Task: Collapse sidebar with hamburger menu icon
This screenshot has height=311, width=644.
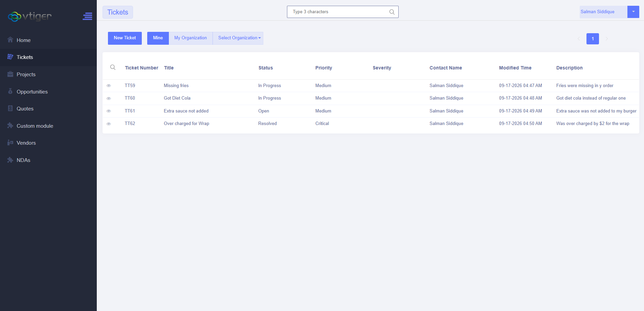Action: (x=87, y=16)
